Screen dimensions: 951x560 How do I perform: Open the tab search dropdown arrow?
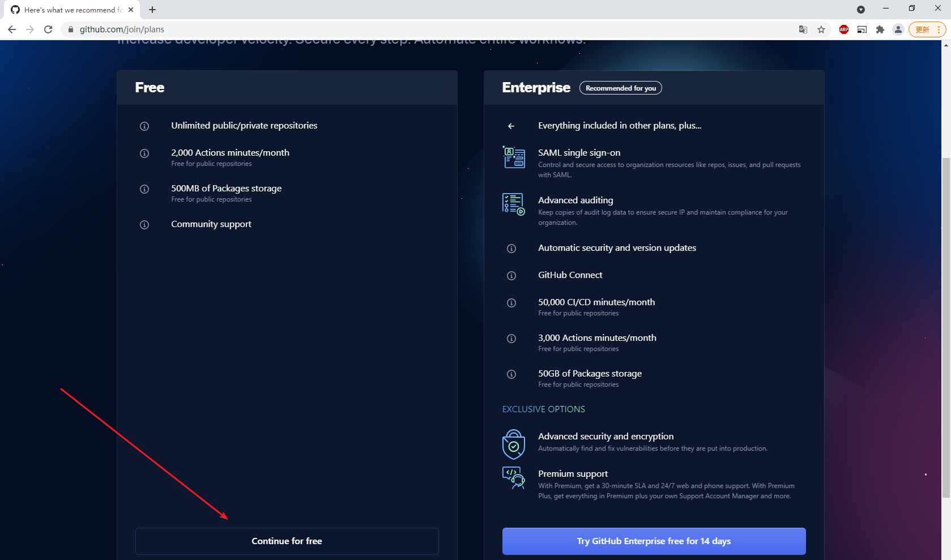[x=861, y=10]
